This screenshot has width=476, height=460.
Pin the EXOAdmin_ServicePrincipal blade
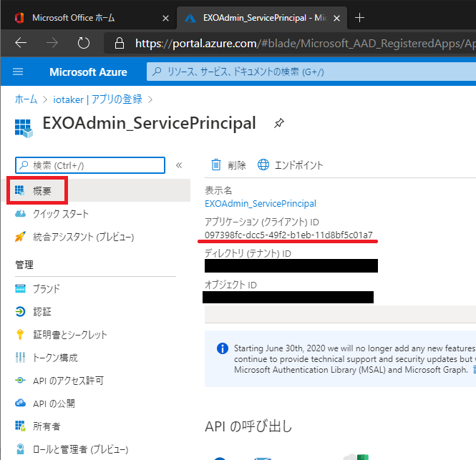click(278, 124)
